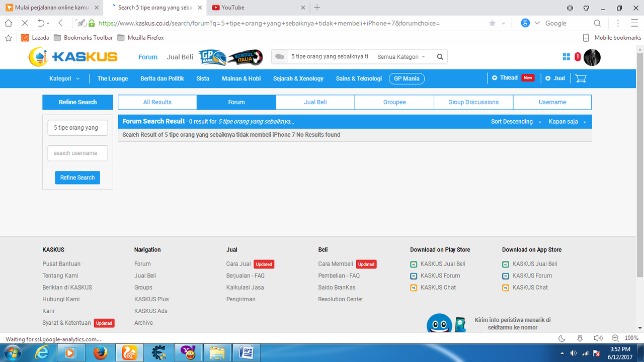Click the Refine Search button
Screen dimensions: 644x362
click(77, 177)
